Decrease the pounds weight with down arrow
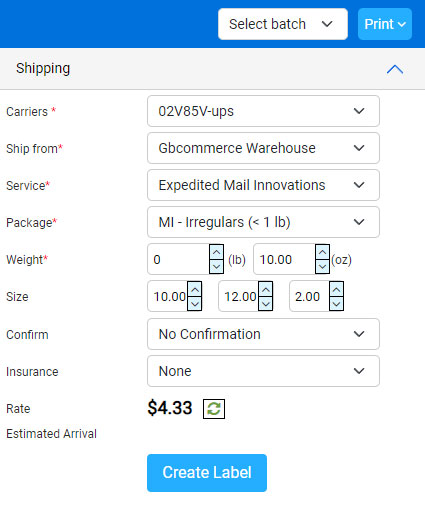Viewport: 425px width, 510px height. 216,267
